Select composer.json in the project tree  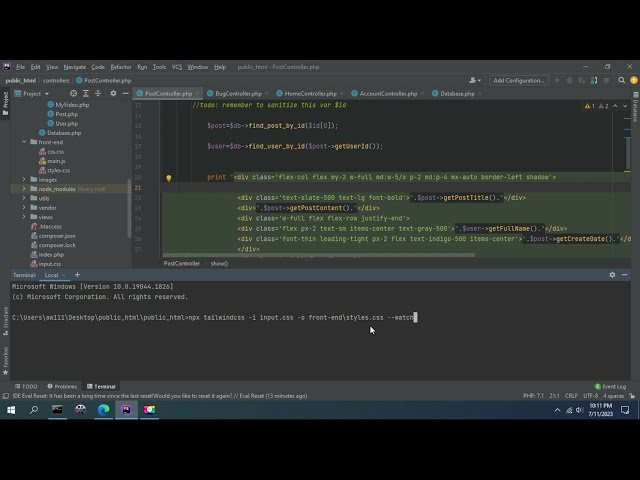[x=53, y=236]
